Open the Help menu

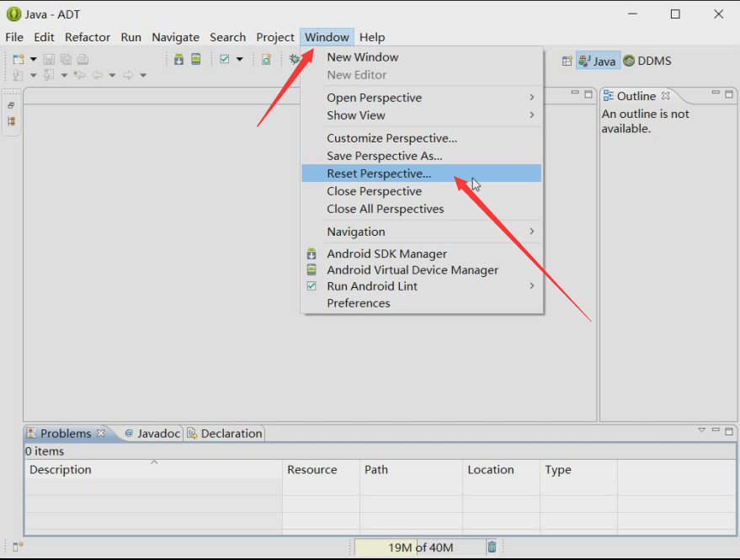[372, 37]
